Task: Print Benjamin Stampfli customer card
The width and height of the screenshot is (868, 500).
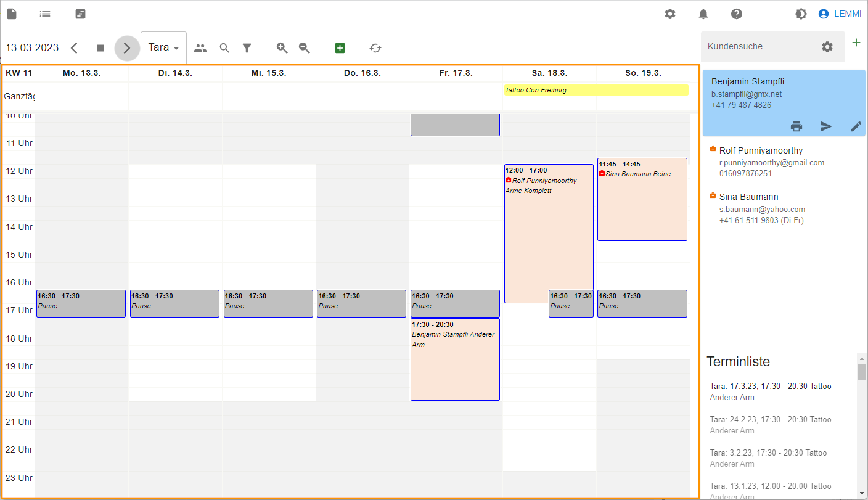Action: point(796,126)
